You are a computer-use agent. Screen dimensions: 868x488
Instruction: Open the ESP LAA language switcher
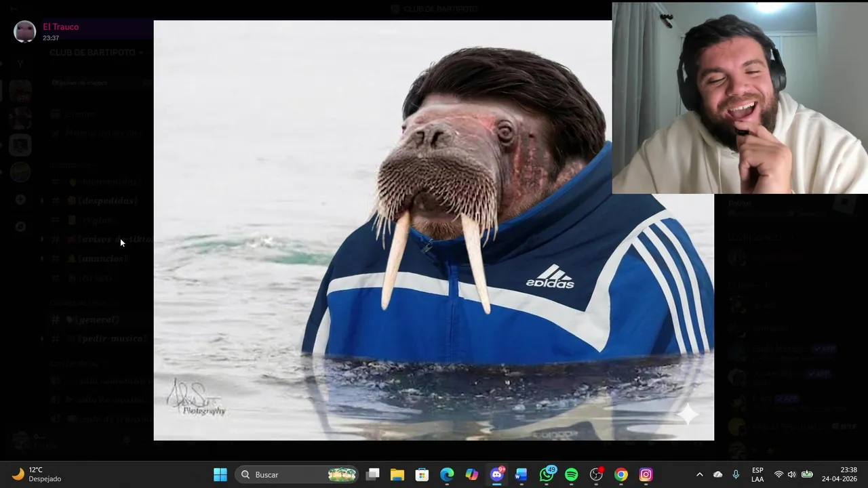tap(757, 474)
